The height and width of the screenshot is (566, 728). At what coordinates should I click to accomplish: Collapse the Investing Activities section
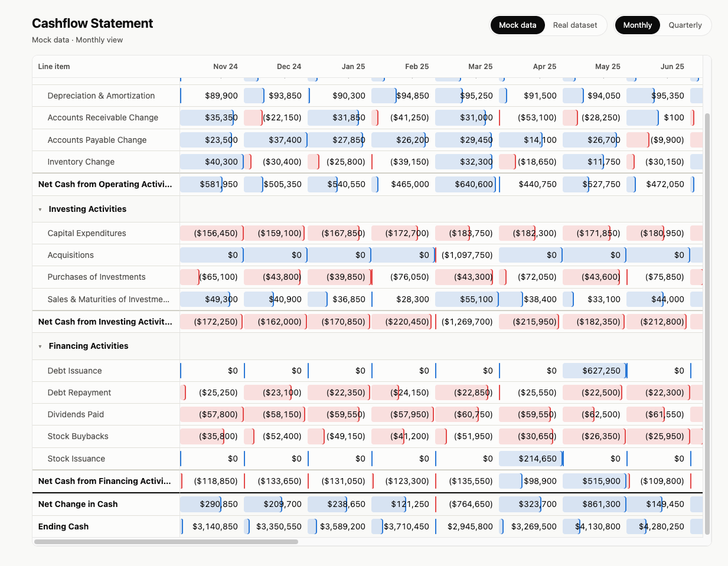tap(40, 210)
